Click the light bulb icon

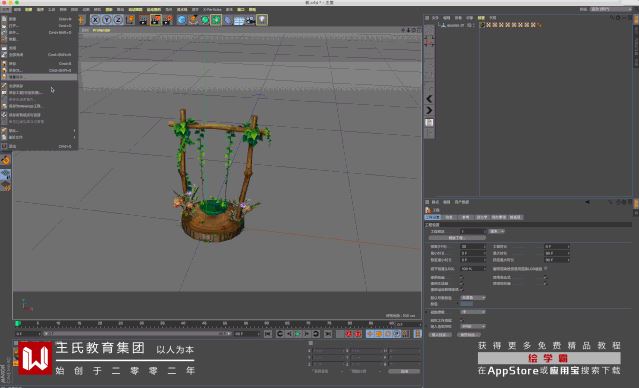262,20
